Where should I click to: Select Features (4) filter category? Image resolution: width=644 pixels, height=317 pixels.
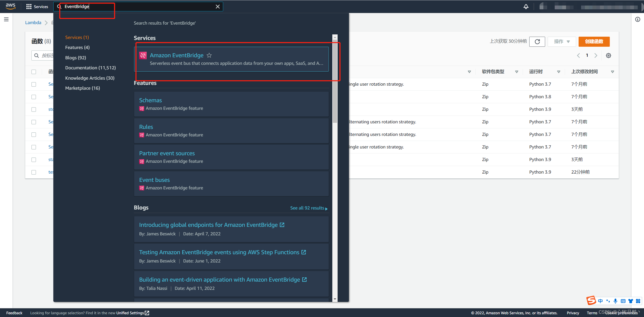(77, 47)
